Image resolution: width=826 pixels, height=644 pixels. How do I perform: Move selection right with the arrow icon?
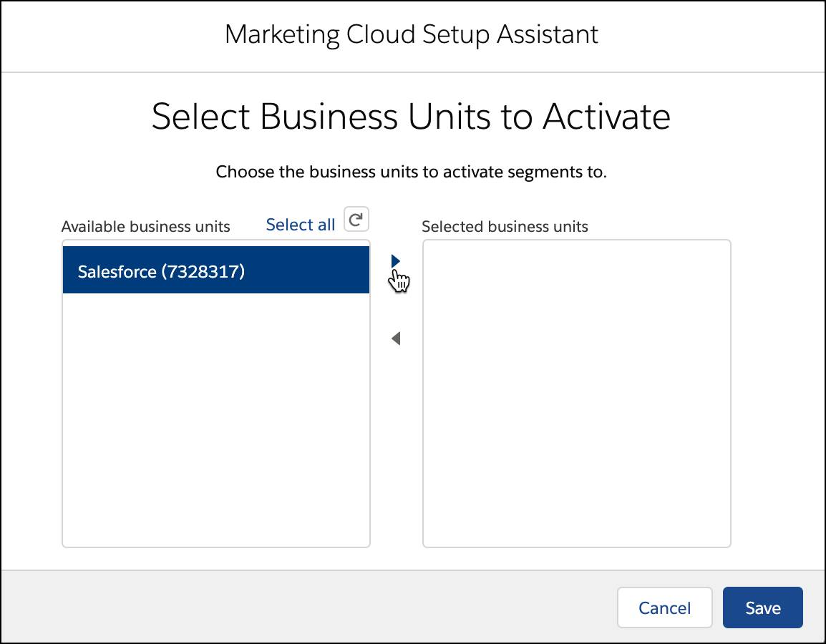pos(396,261)
